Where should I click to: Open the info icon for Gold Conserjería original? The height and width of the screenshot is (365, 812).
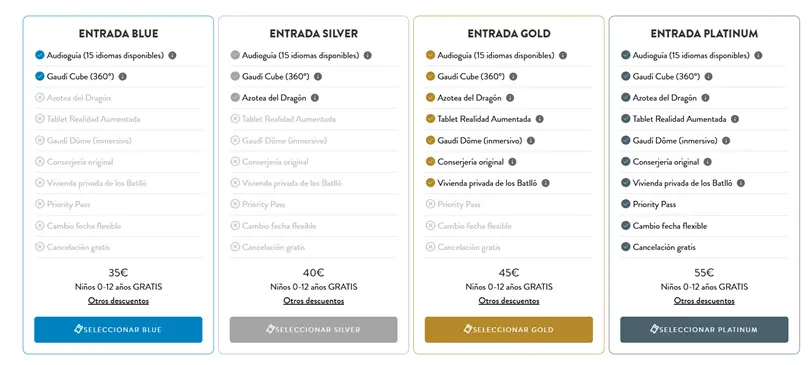pos(512,162)
